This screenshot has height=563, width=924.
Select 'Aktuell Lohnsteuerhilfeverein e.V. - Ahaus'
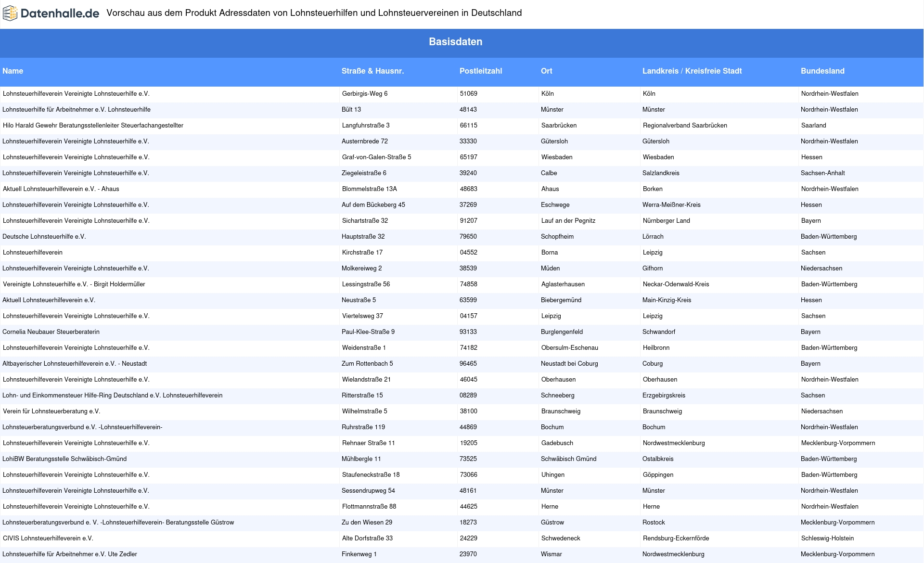pyautogui.click(x=61, y=189)
